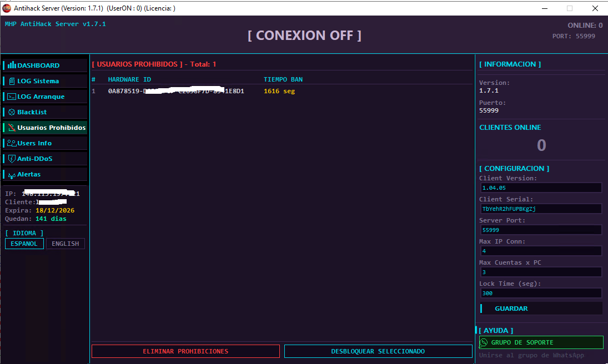Image resolution: width=608 pixels, height=364 pixels.
Task: Click TIEMPO BAN column header
Action: point(283,79)
